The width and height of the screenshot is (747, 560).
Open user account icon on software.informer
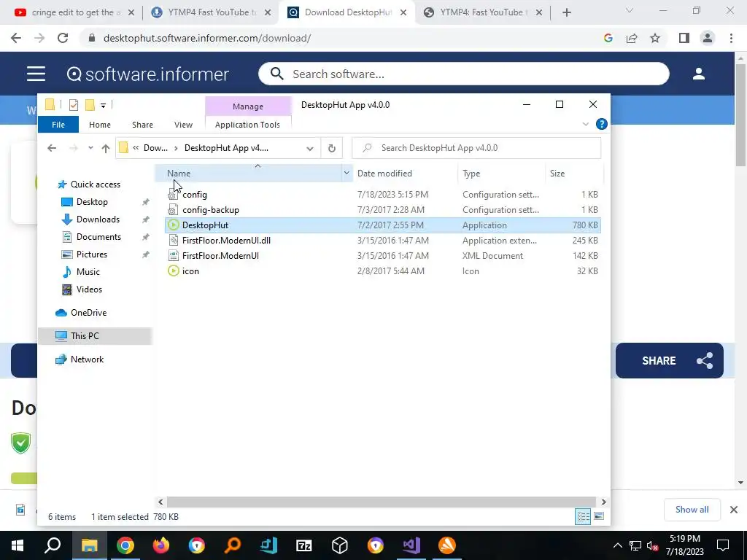[x=699, y=74]
